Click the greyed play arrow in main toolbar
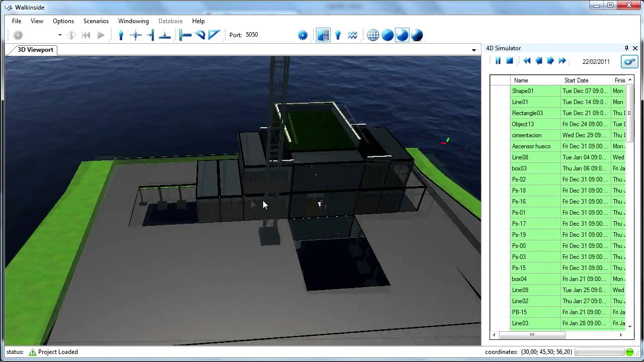 pos(101,35)
